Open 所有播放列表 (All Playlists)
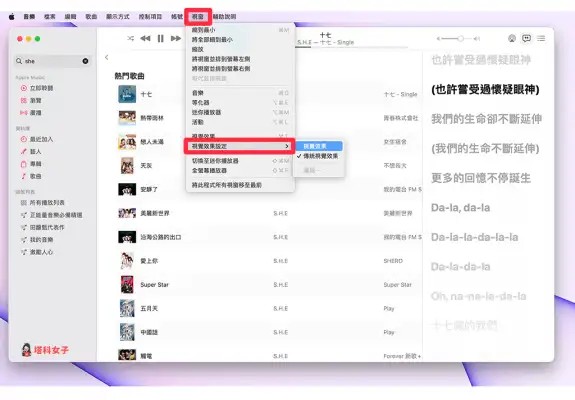Screen dimensions: 575x400 (x=43, y=203)
